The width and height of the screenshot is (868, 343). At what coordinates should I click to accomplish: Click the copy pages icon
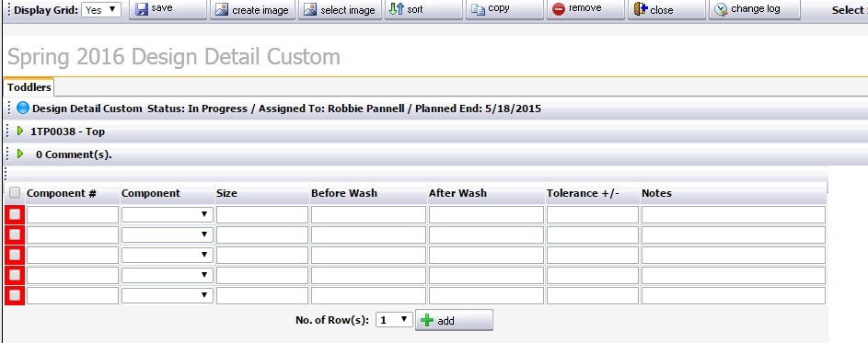[x=479, y=9]
